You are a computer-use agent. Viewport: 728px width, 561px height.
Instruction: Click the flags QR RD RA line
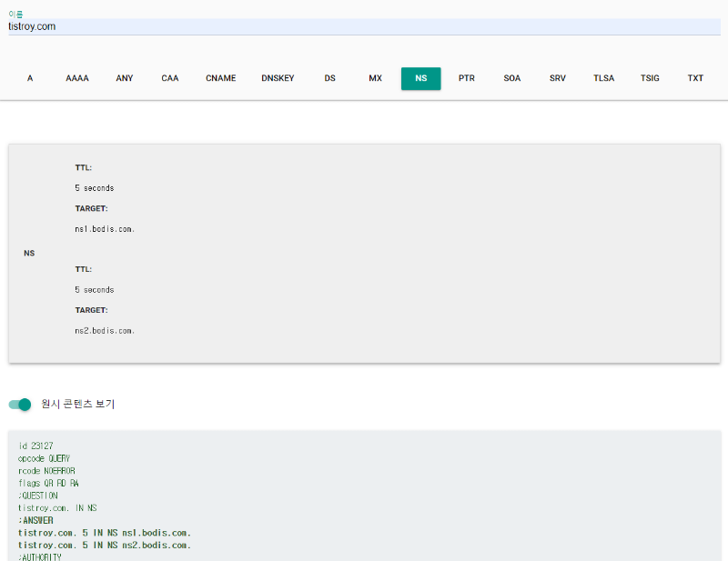[x=48, y=484]
